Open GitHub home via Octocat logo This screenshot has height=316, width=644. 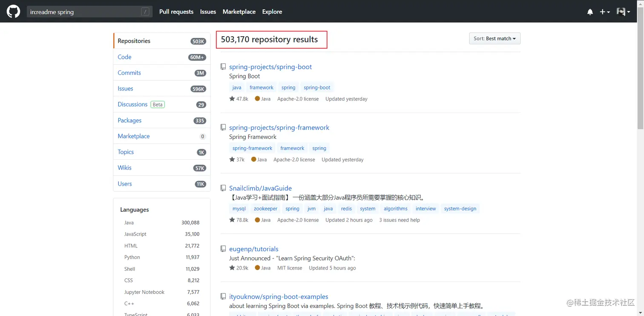[13, 11]
